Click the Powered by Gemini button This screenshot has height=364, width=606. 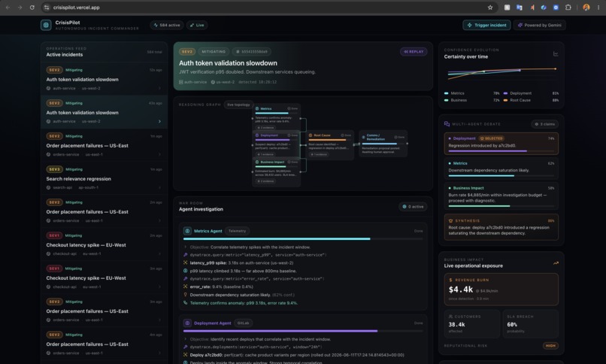pos(540,25)
